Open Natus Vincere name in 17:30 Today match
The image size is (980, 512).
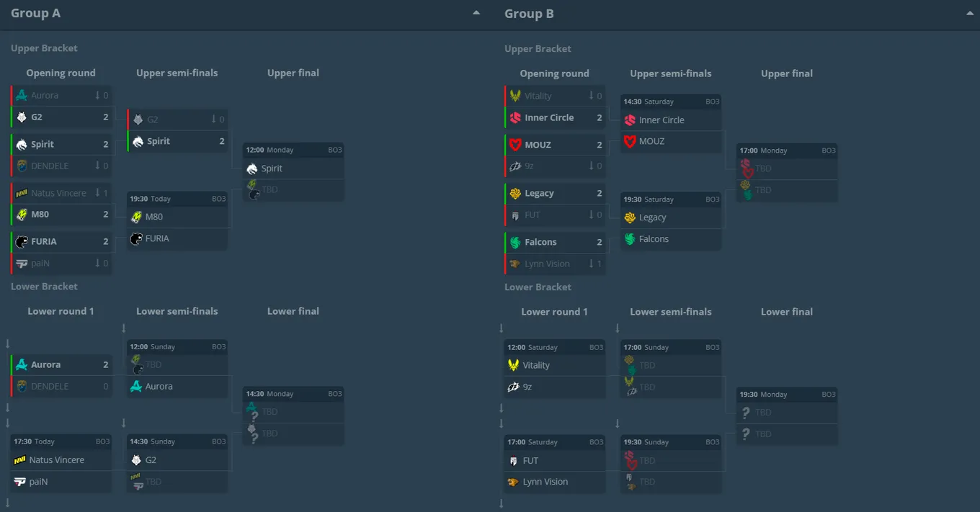click(x=57, y=460)
